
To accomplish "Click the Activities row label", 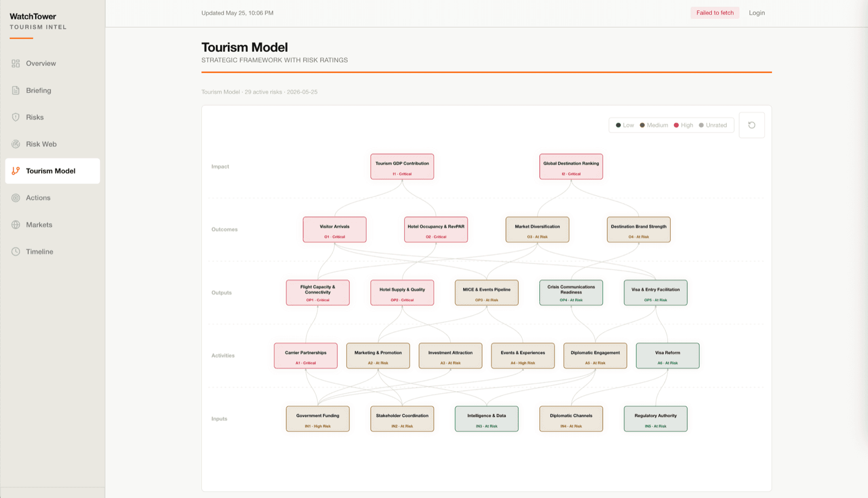I will 223,356.
